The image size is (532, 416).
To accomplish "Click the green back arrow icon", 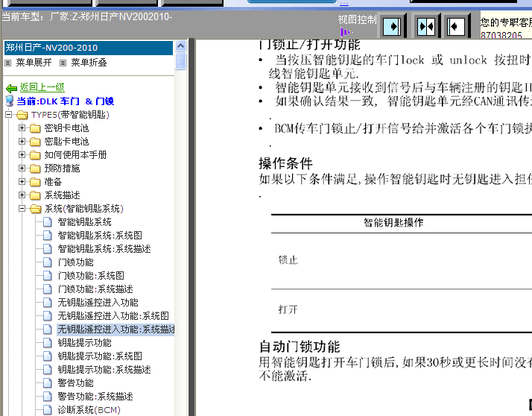I will [11, 88].
